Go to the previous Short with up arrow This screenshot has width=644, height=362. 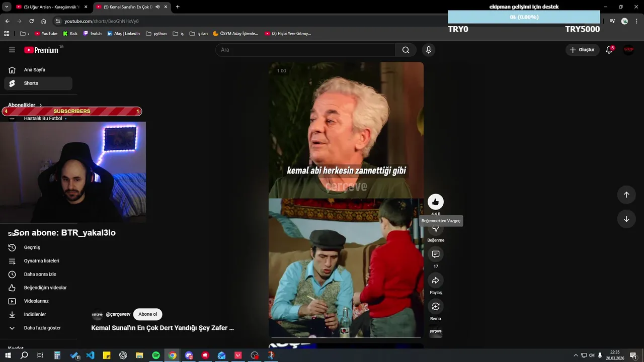(x=626, y=195)
